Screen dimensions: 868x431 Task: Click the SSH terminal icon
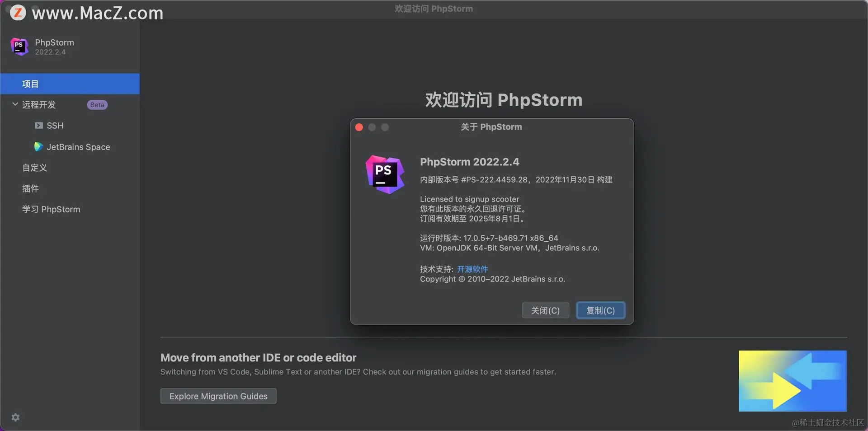[x=39, y=126]
